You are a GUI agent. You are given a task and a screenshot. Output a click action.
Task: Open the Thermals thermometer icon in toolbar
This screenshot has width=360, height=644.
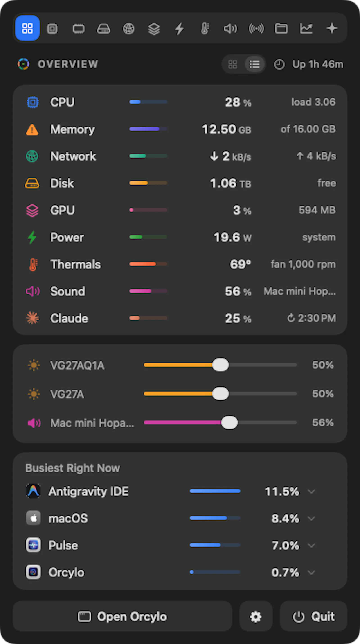pyautogui.click(x=205, y=29)
